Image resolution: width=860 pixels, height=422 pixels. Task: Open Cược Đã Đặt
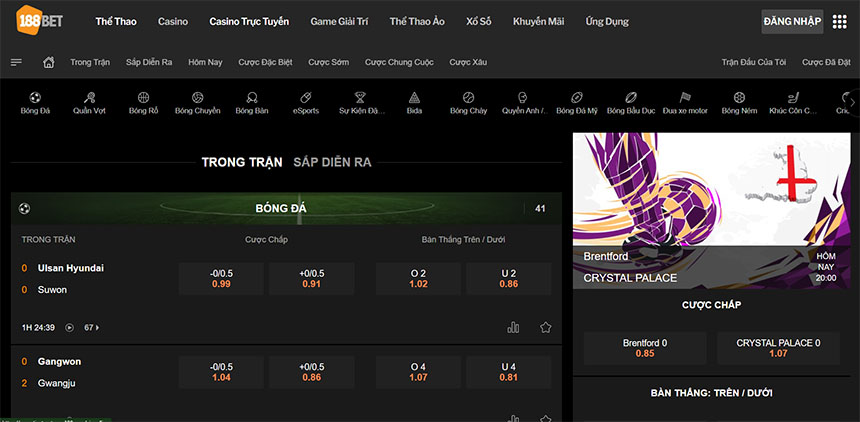coord(826,62)
